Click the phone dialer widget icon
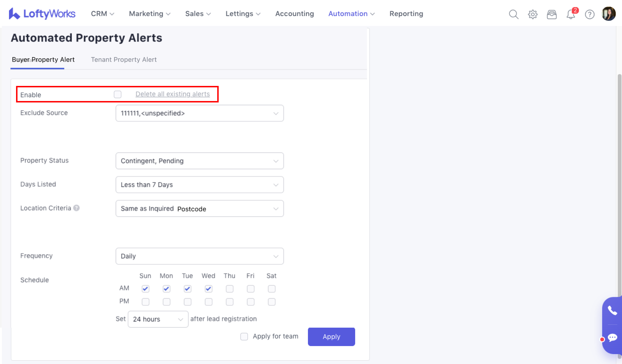Screen dimensions: 622x364 point(612,310)
